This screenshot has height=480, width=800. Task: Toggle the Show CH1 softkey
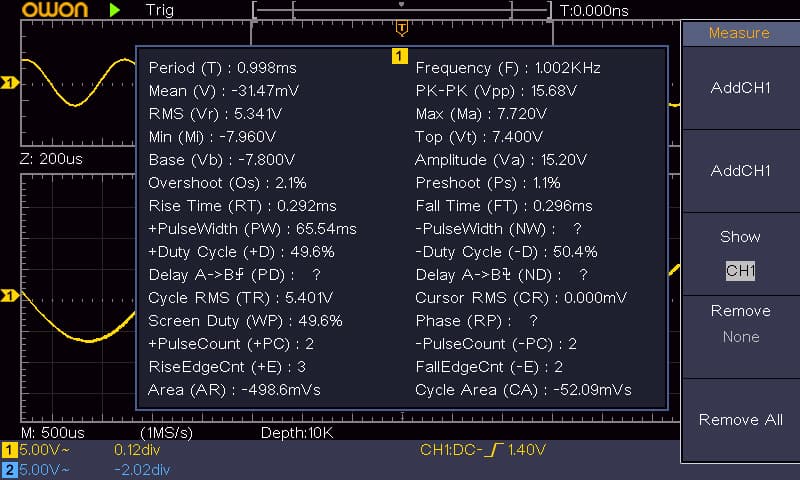click(741, 254)
